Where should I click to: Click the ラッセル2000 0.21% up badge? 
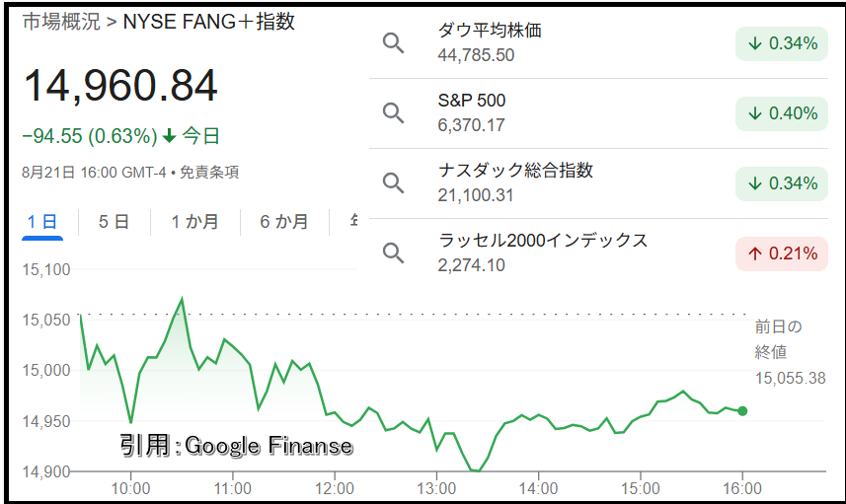coord(782,253)
